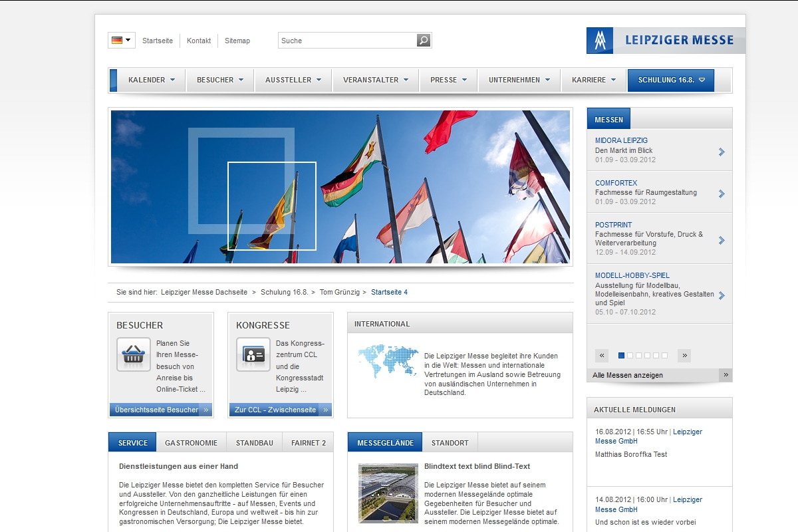Select sixth Messen pagination dot
The width and height of the screenshot is (798, 532).
pyautogui.click(x=664, y=356)
